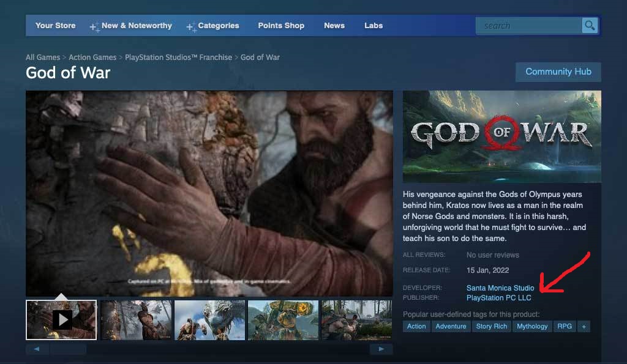627x364 pixels.
Task: Open the Labs tab
Action: (374, 26)
